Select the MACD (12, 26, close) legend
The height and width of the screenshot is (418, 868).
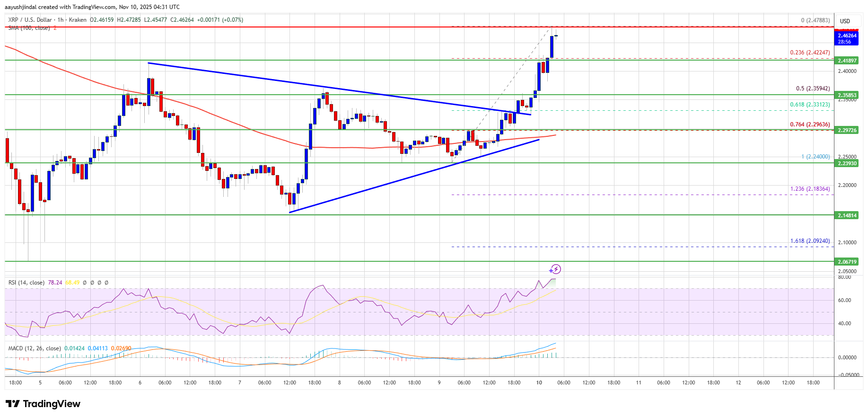point(35,348)
